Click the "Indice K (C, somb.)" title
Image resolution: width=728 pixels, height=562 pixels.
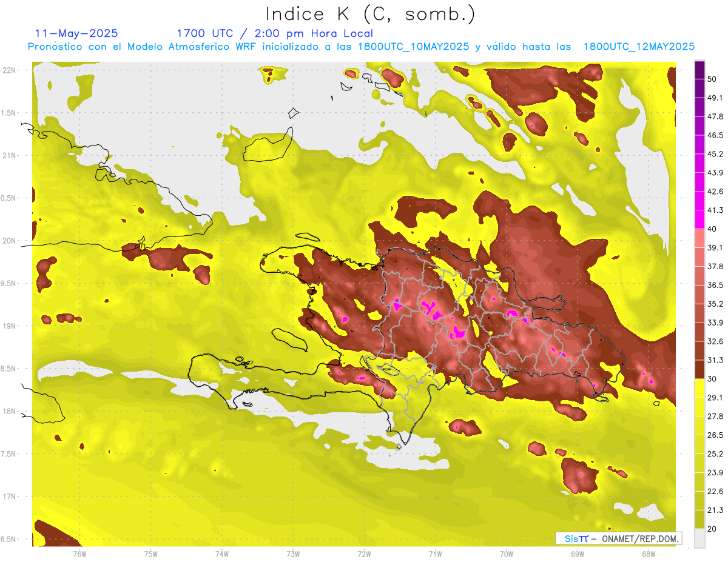pyautogui.click(x=370, y=14)
